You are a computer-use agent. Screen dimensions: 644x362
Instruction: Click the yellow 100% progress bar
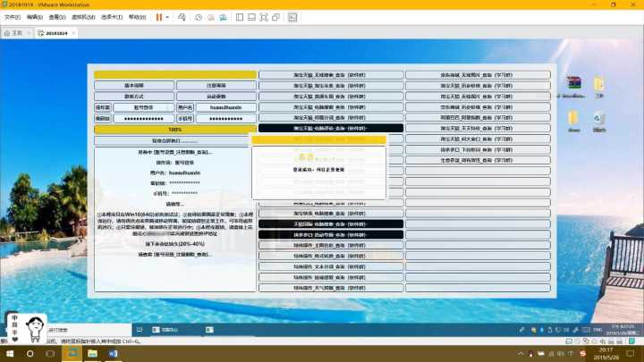point(174,130)
